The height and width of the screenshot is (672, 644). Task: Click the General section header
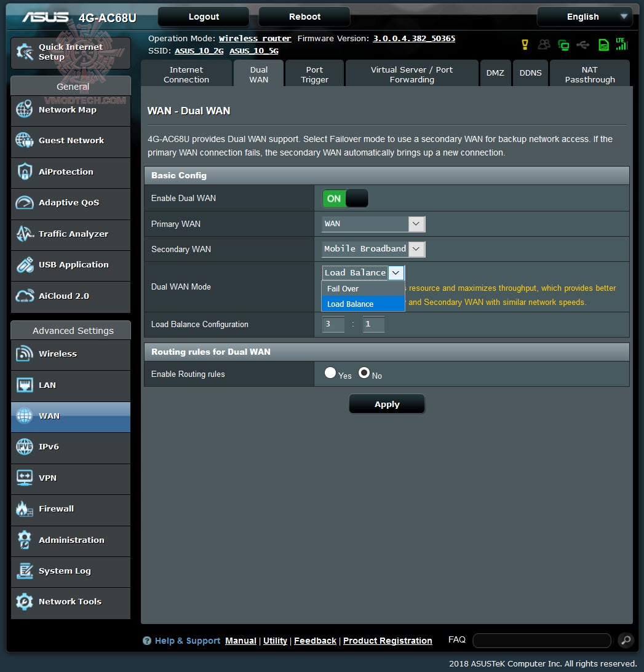point(71,86)
